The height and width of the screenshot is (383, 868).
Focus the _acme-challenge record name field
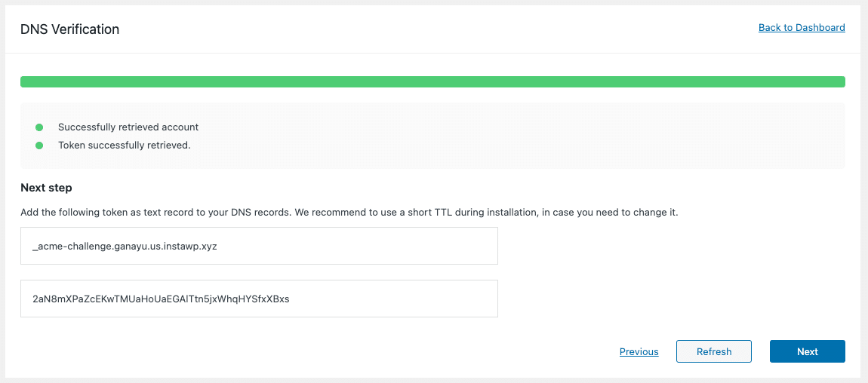pyautogui.click(x=259, y=246)
